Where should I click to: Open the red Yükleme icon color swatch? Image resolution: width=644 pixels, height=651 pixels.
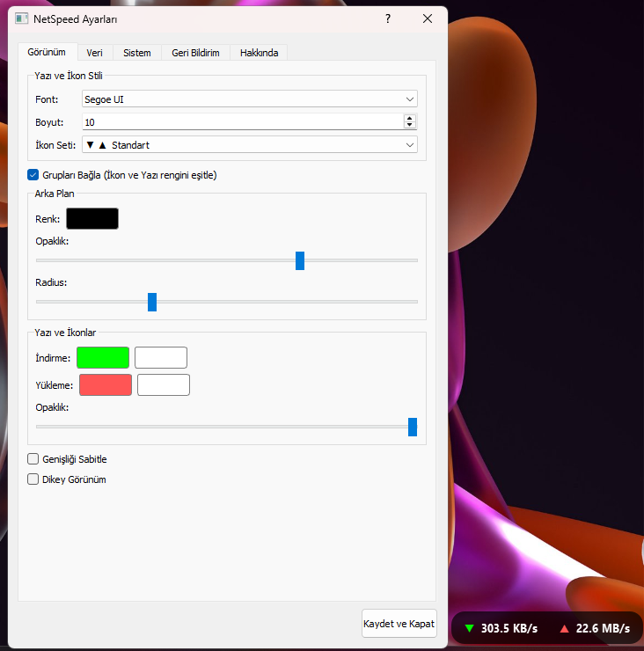[106, 384]
